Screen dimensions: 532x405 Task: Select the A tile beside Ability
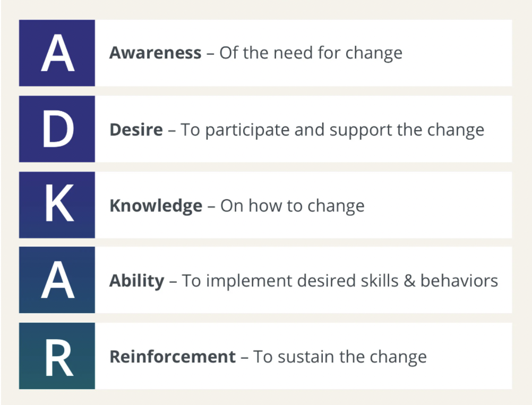coord(57,280)
